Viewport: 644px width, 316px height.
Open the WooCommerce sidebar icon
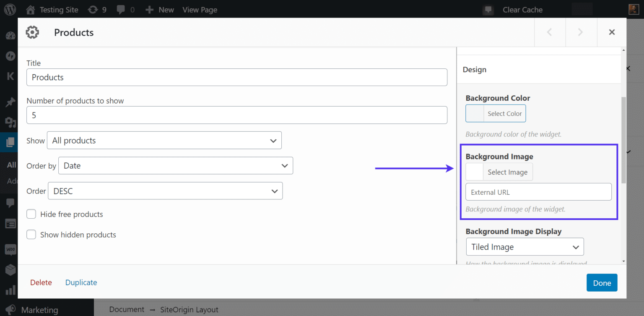[10, 249]
